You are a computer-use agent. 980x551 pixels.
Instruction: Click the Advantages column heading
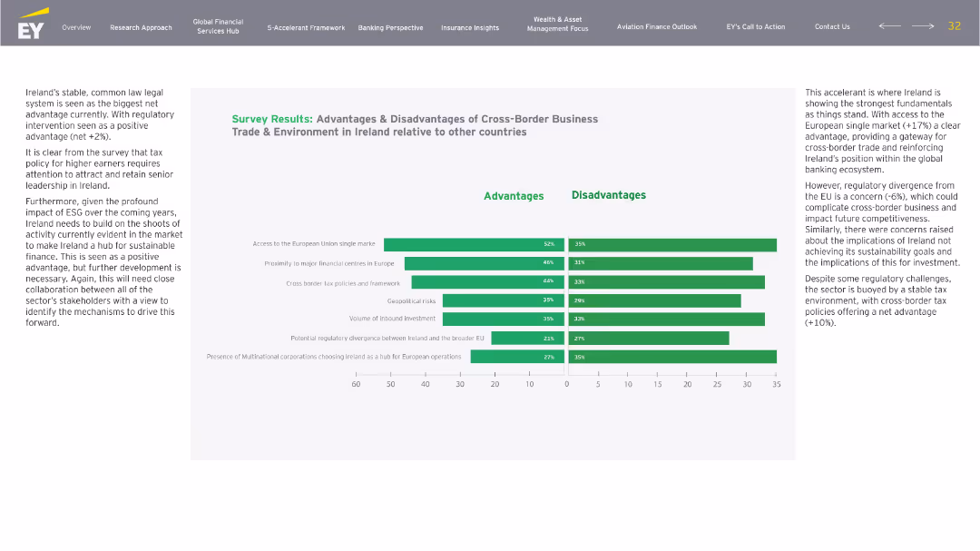click(514, 196)
